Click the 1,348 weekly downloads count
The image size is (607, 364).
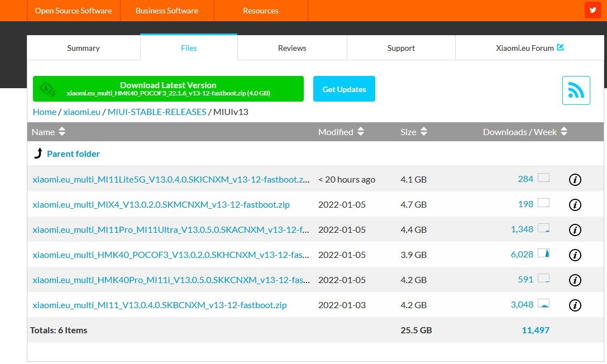(522, 229)
